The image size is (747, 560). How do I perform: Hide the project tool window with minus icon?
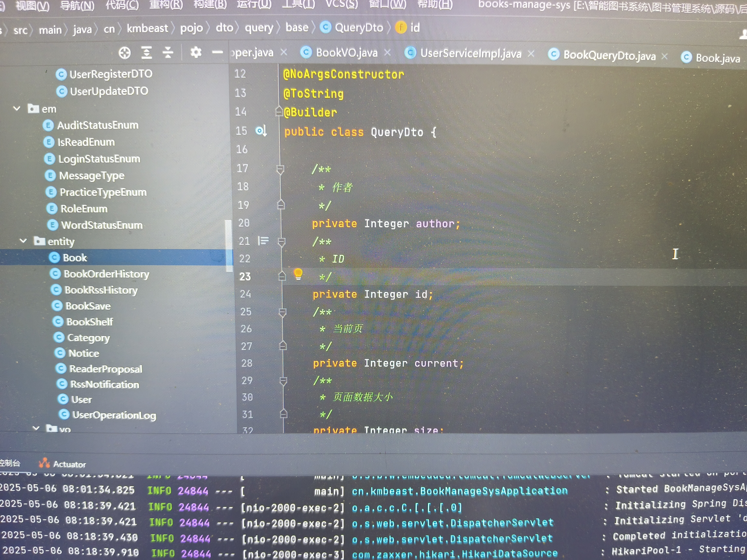click(x=218, y=52)
